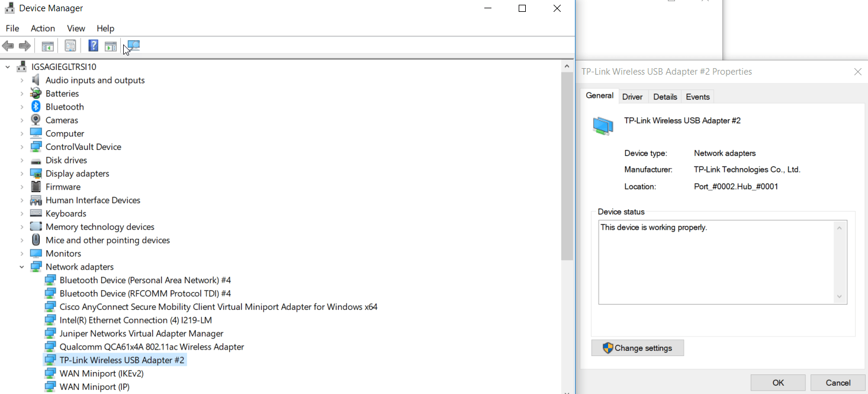This screenshot has height=394, width=868.
Task: Click the Back navigation arrow
Action: tap(8, 46)
